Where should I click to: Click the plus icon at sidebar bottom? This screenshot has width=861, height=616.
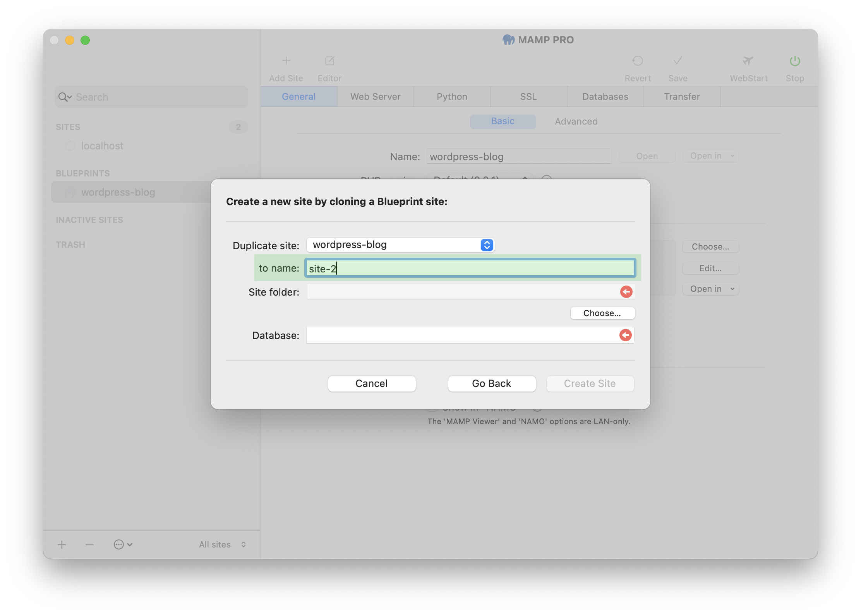tap(62, 544)
